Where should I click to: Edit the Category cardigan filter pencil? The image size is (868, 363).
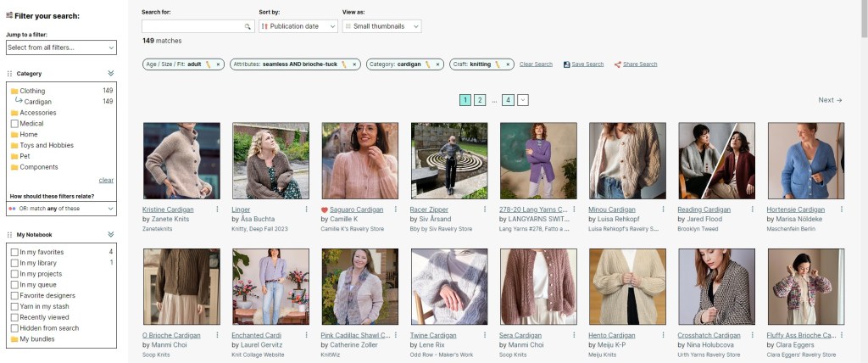(x=427, y=64)
